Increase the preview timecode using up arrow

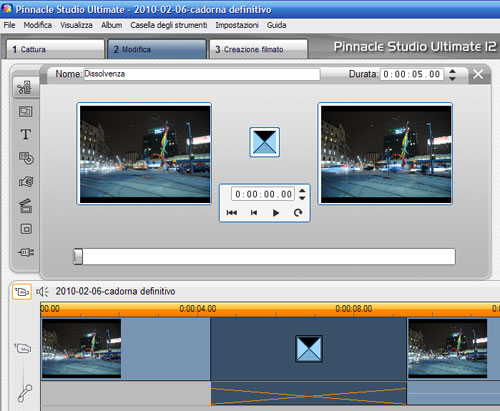302,191
